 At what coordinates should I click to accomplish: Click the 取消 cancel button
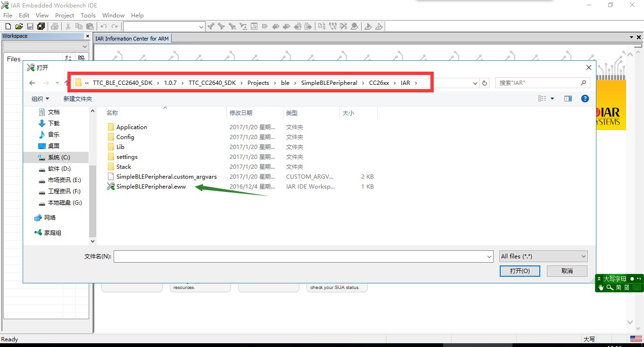567,271
